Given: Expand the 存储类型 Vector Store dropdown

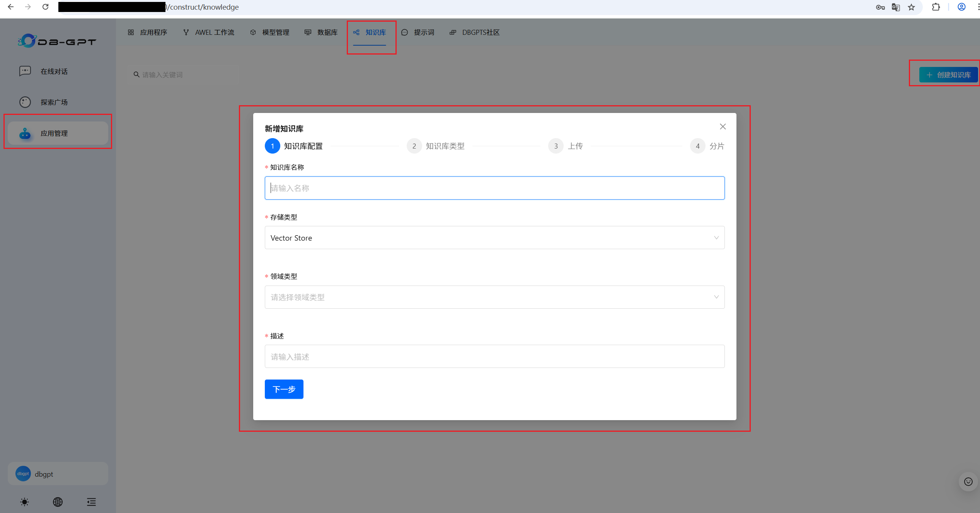Looking at the screenshot, I should (494, 238).
